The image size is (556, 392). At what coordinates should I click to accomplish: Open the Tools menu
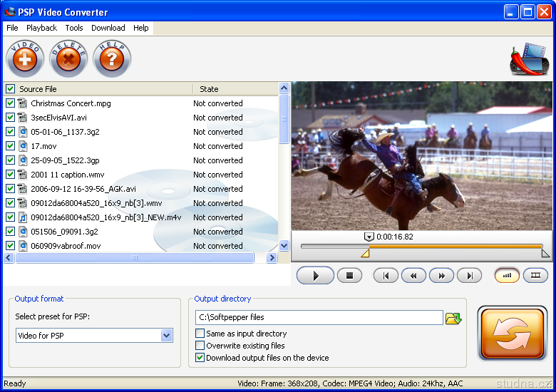[x=74, y=28]
